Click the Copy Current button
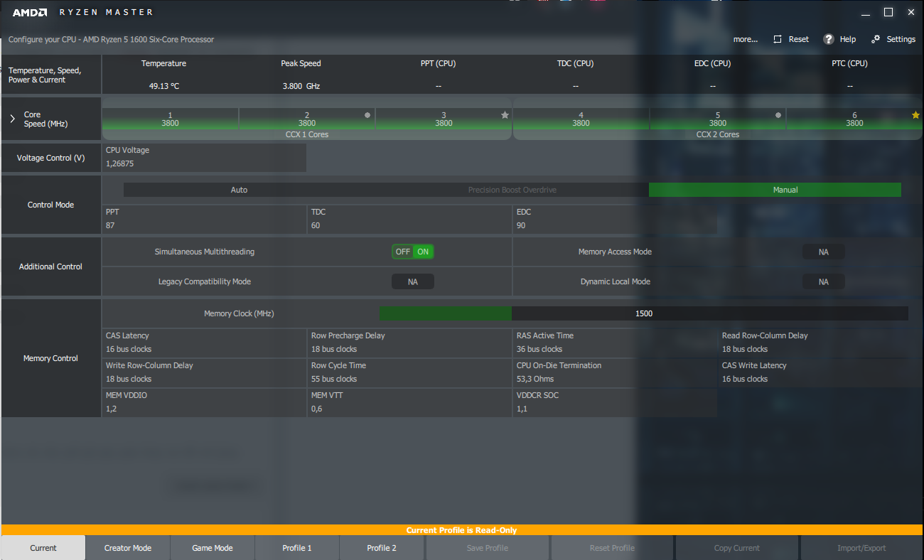The width and height of the screenshot is (924, 560). coord(737,548)
